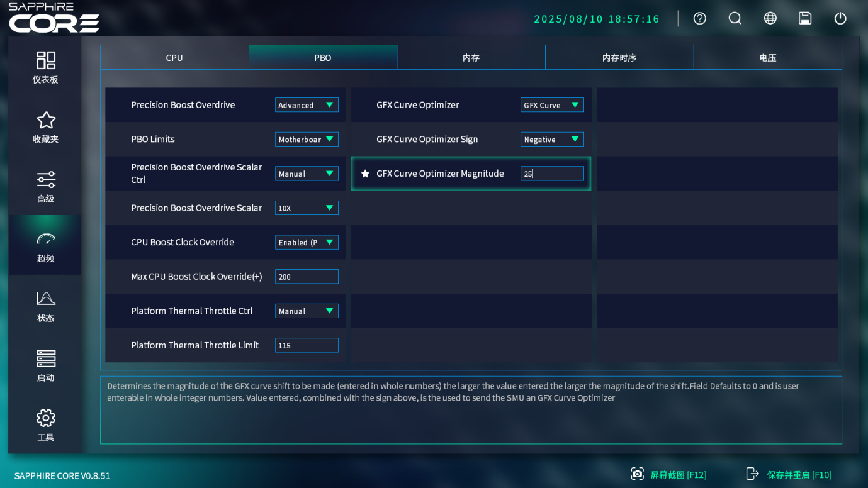Click the SAPPHIRE CORE V0.8.51 version text

click(62, 475)
